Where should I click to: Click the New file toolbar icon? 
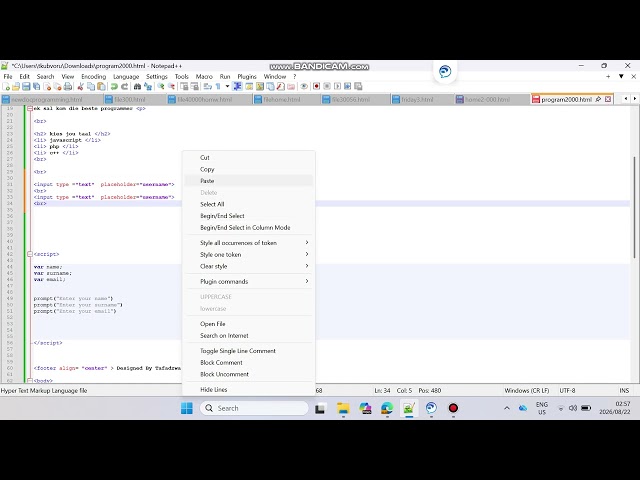[6, 87]
